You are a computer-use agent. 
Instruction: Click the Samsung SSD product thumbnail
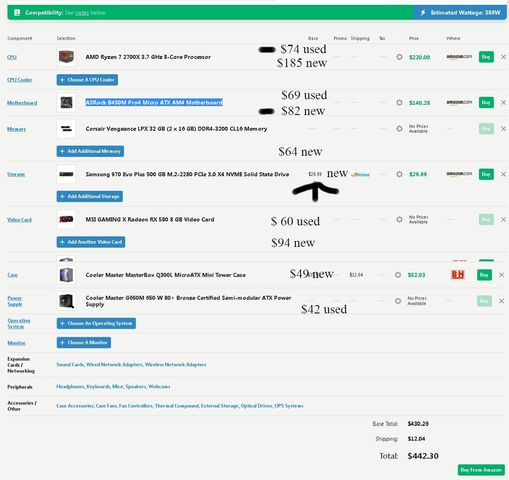66,174
